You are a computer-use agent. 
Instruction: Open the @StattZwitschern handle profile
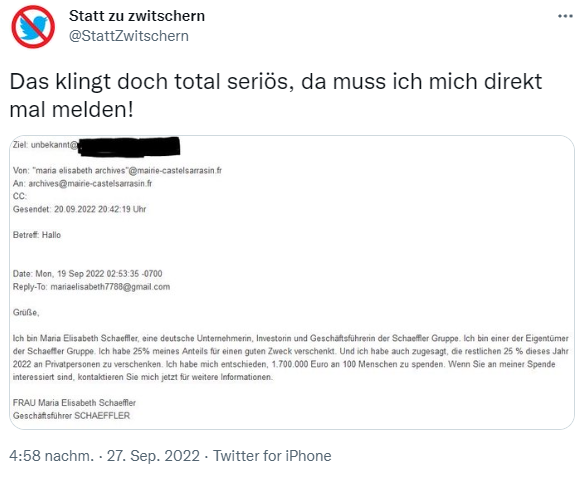[x=129, y=36]
